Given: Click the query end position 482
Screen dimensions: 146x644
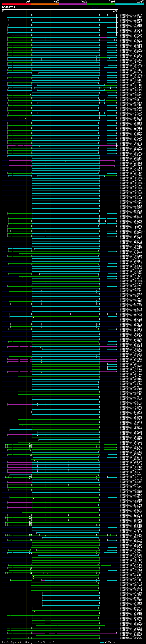Looking at the screenshot, I should [115, 11].
